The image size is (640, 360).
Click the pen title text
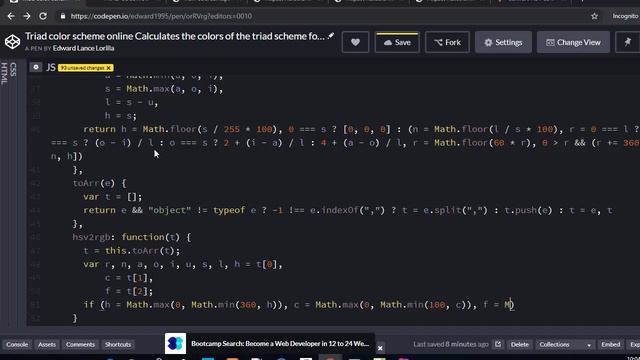[175, 36]
